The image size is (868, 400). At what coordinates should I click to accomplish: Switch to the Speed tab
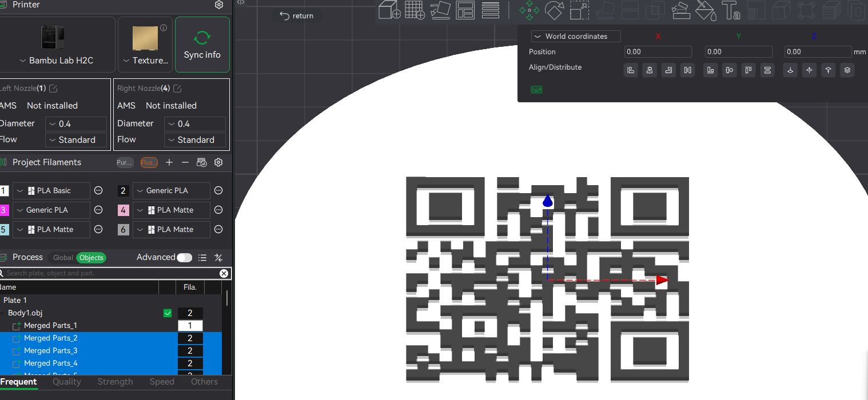pyautogui.click(x=162, y=382)
